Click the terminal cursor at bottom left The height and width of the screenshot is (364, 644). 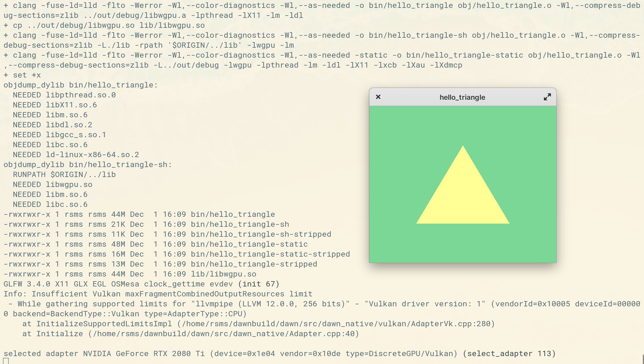(x=5, y=362)
